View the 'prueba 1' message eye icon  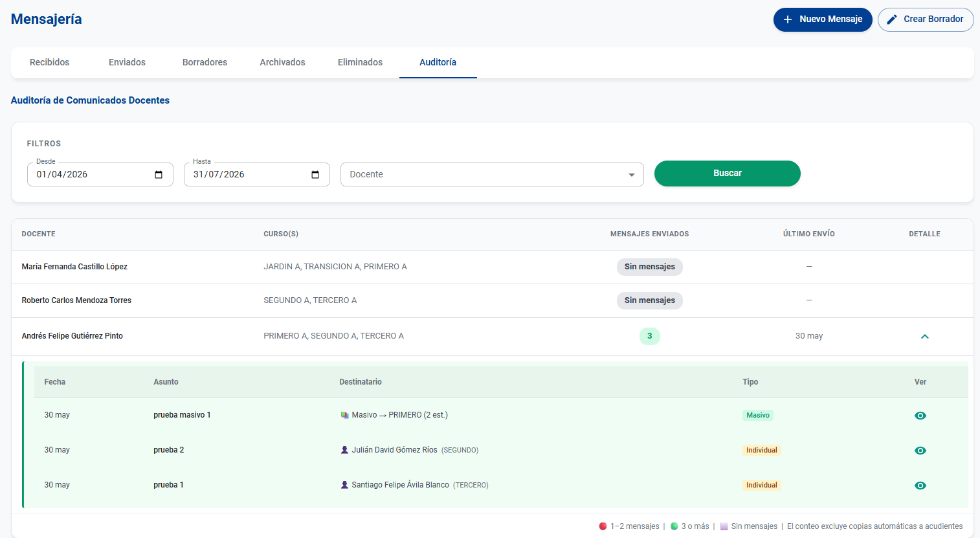[x=920, y=486]
